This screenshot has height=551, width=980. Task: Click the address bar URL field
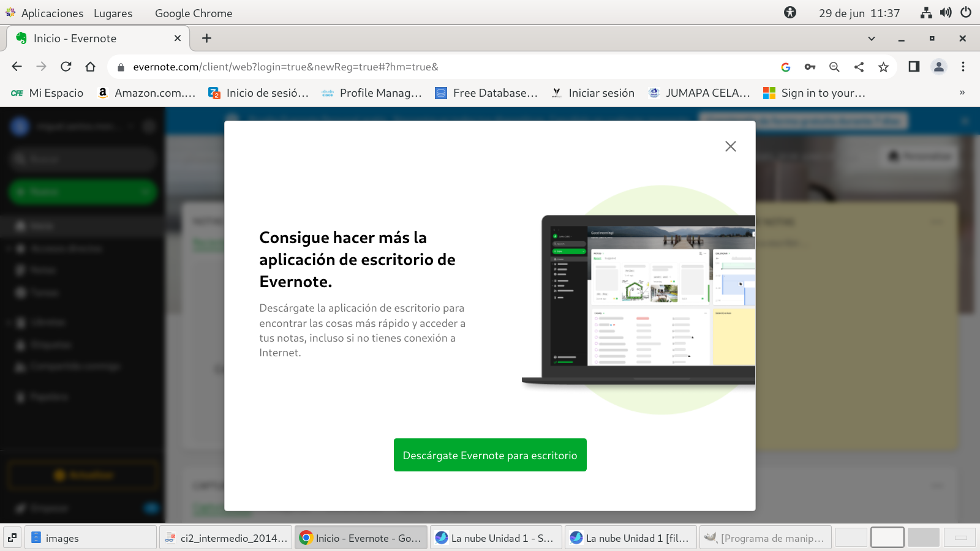click(x=429, y=67)
